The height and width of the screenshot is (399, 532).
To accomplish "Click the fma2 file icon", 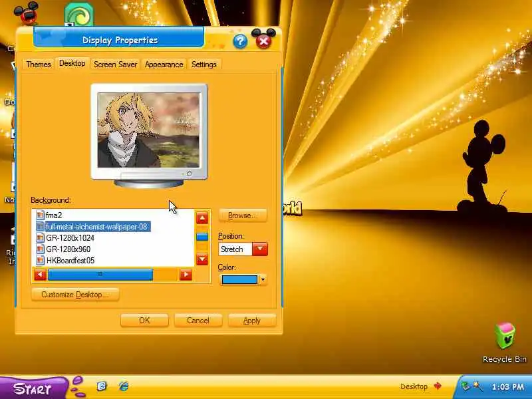I will click(x=41, y=215).
